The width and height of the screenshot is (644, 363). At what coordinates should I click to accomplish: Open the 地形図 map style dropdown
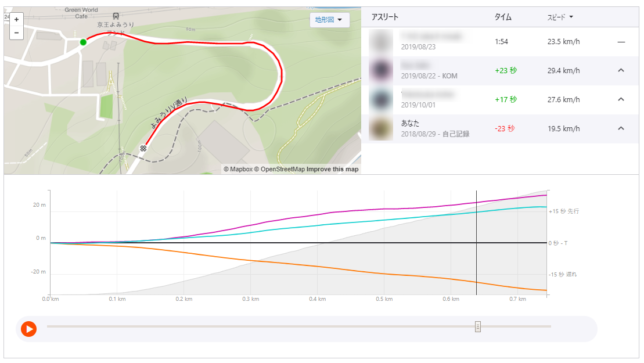click(329, 20)
